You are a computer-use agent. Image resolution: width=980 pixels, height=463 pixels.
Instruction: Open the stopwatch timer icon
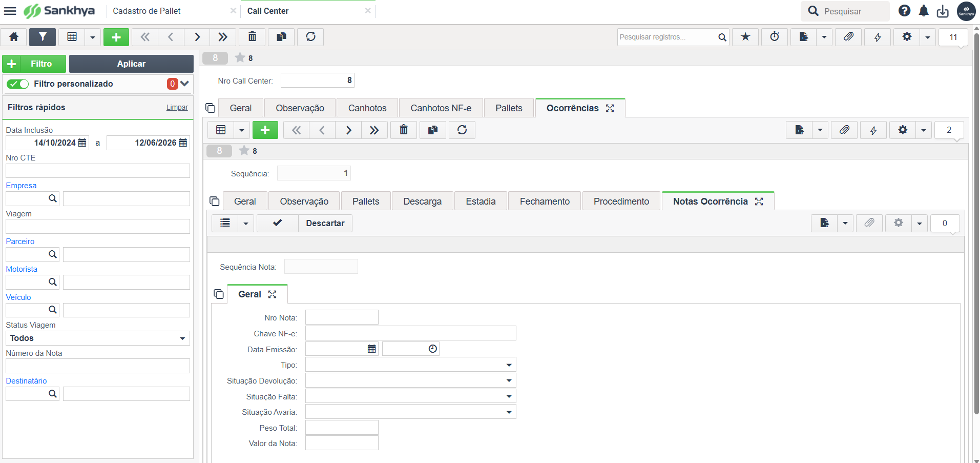point(775,37)
